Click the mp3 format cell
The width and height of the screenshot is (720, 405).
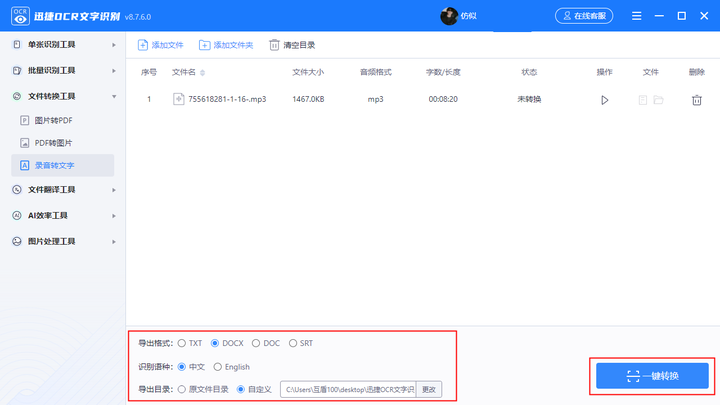click(376, 99)
